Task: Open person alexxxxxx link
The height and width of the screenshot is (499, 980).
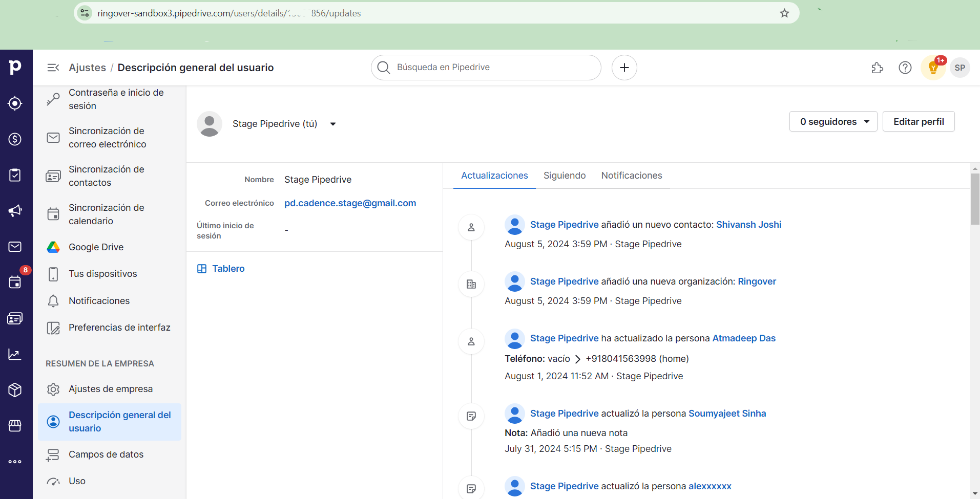Action: pyautogui.click(x=710, y=486)
